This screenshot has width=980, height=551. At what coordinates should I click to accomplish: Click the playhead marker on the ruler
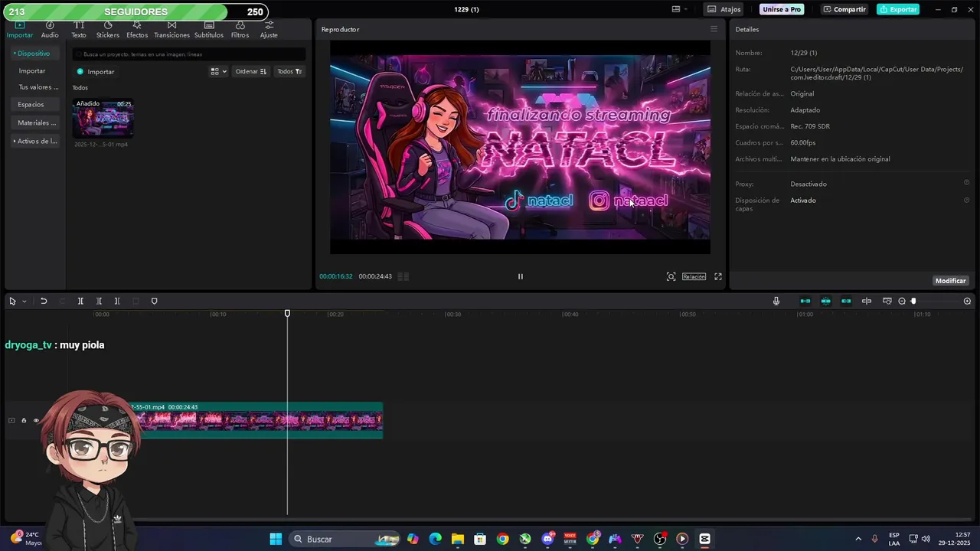click(287, 313)
